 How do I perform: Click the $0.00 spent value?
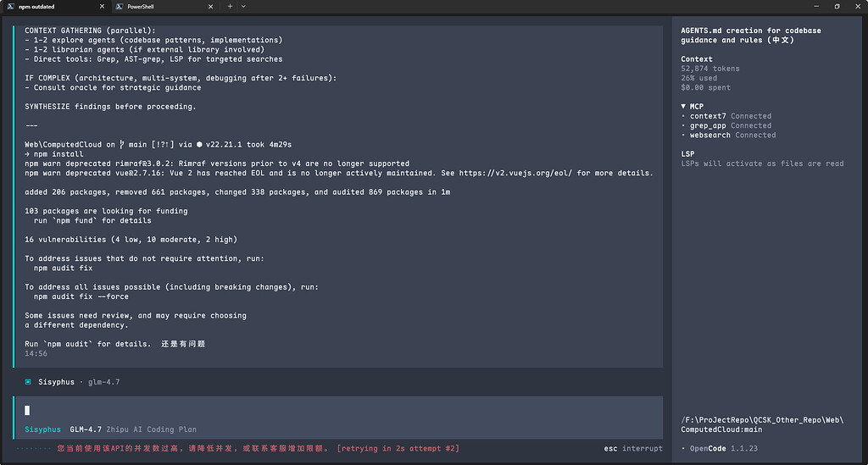(x=705, y=87)
